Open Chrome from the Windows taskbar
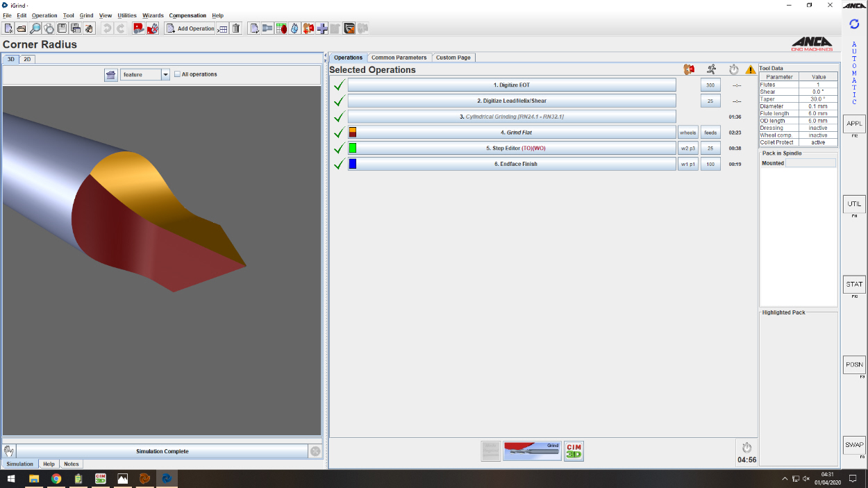868x488 pixels. pos(56,479)
